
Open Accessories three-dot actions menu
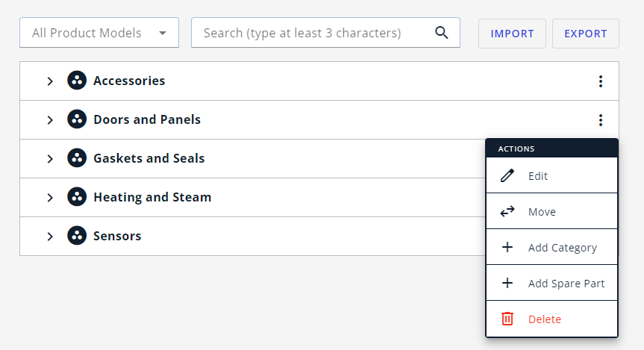pos(601,81)
